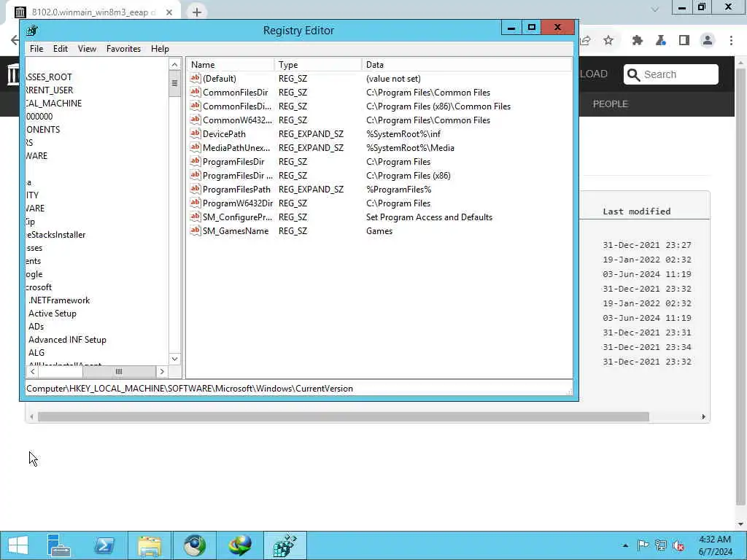Click the tree pane horizontal scrollbar thumb
The width and height of the screenshot is (747, 560).
(x=119, y=371)
